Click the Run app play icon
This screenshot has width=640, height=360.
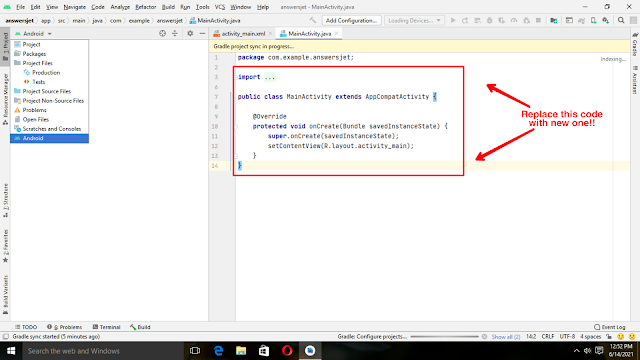(453, 20)
